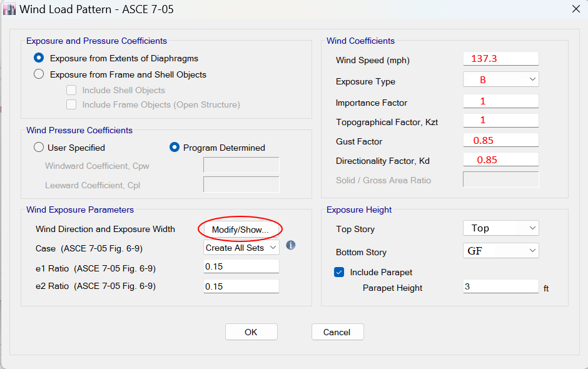Screen dimensions: 588x369
Task: Click the info icon beside Case dropdown
Action: coord(290,245)
